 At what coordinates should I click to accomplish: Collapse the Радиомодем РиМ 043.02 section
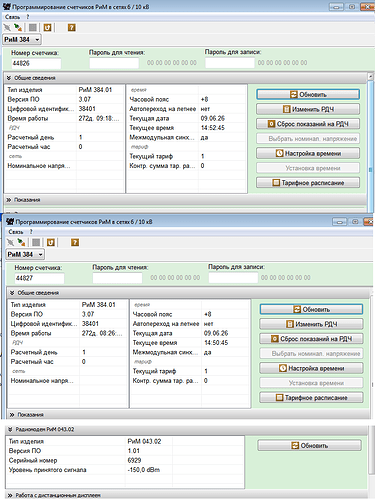11,429
